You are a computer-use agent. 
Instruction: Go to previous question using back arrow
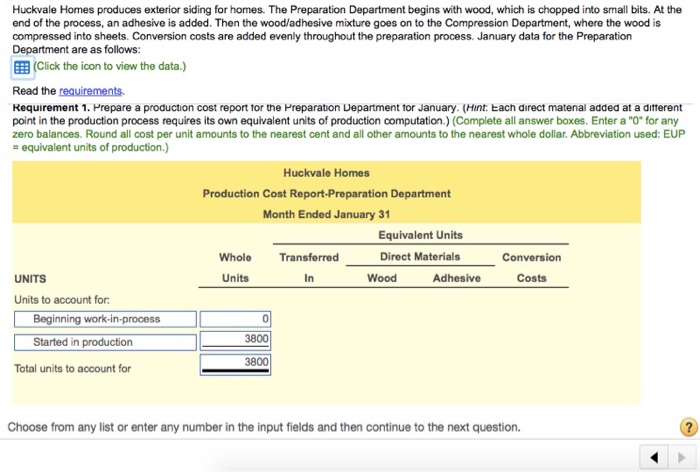654,457
